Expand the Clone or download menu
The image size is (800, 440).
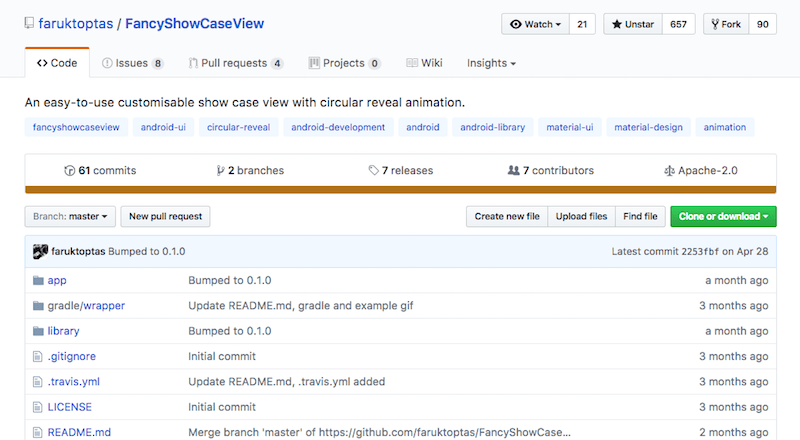pos(723,216)
